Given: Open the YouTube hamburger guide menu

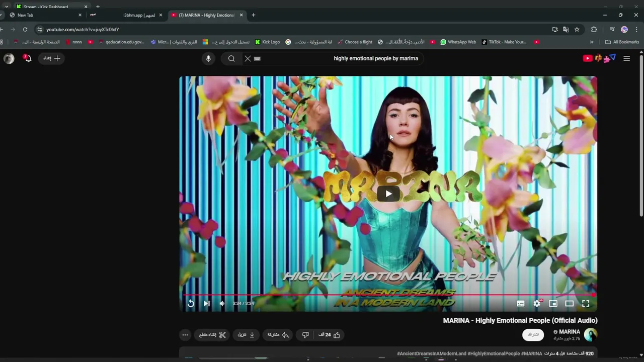Looking at the screenshot, I should 626,58.
